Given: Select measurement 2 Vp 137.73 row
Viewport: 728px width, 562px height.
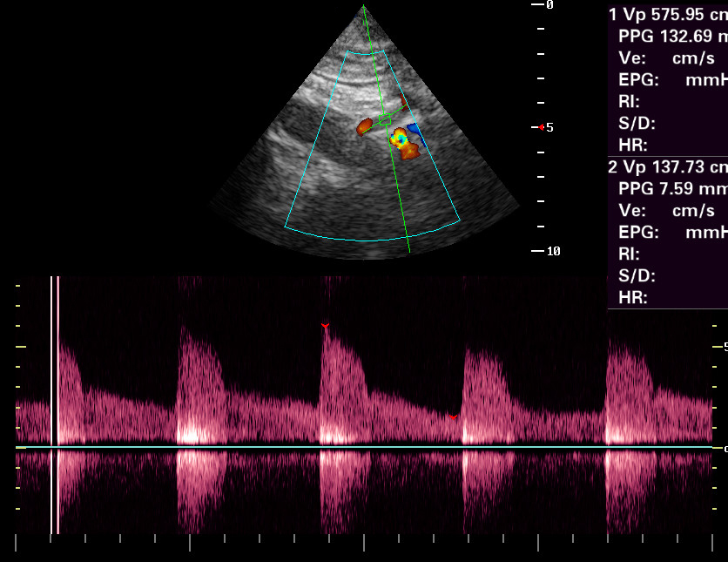Looking at the screenshot, I should coord(667,166).
